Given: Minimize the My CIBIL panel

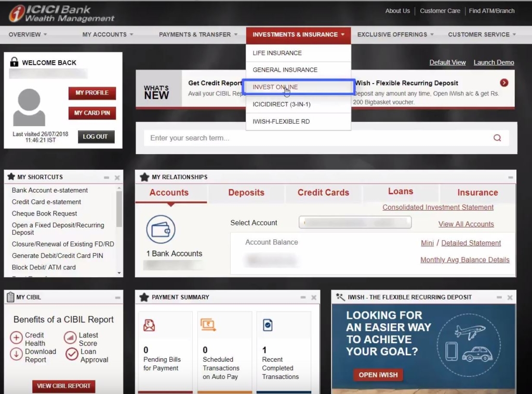Looking at the screenshot, I should tap(117, 297).
